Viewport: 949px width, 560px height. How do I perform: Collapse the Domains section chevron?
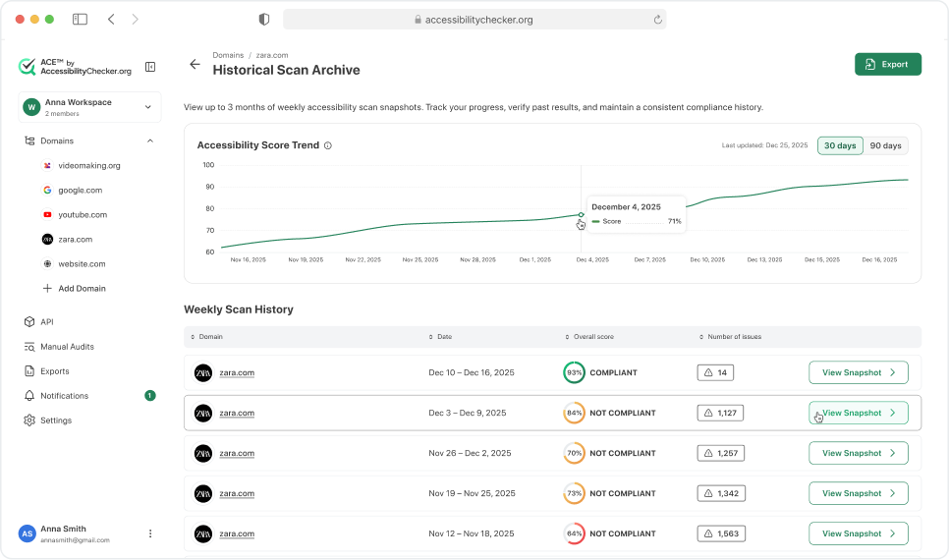point(150,141)
